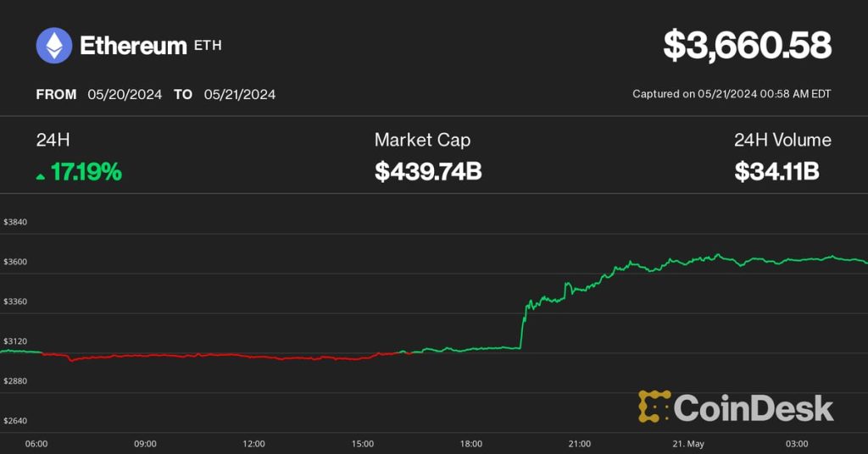This screenshot has width=868, height=454.
Task: Select the Ethereum coin name heading
Action: [x=133, y=46]
